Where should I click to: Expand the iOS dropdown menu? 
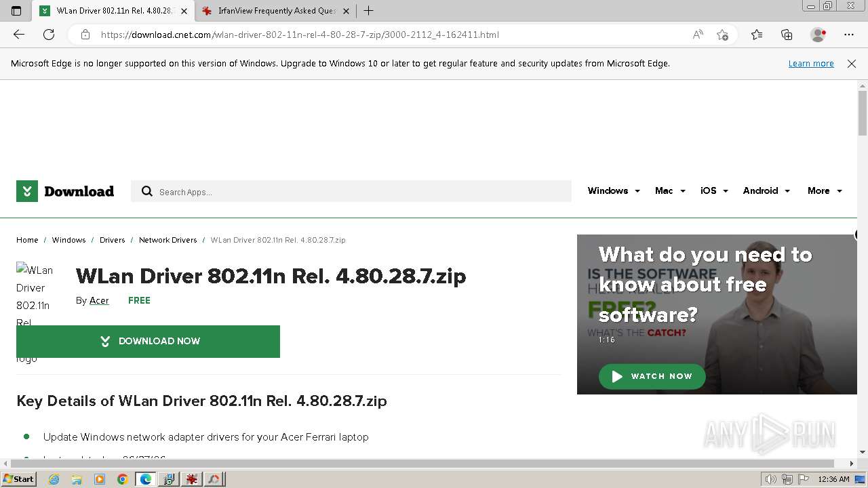click(x=714, y=191)
